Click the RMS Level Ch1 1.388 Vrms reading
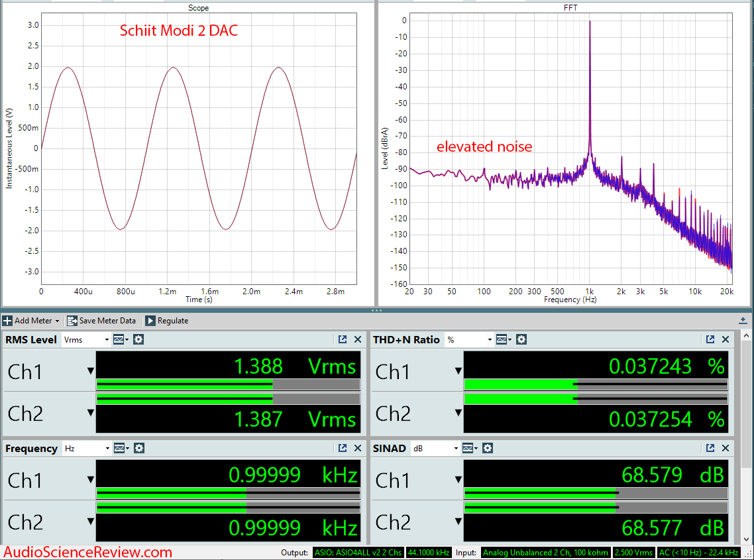The image size is (754, 560). [295, 366]
